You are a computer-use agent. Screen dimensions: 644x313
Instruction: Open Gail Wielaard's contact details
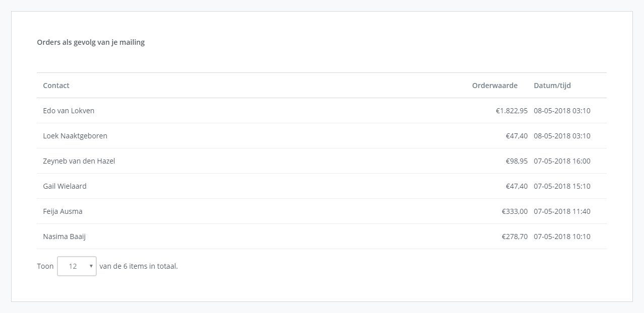tap(65, 186)
